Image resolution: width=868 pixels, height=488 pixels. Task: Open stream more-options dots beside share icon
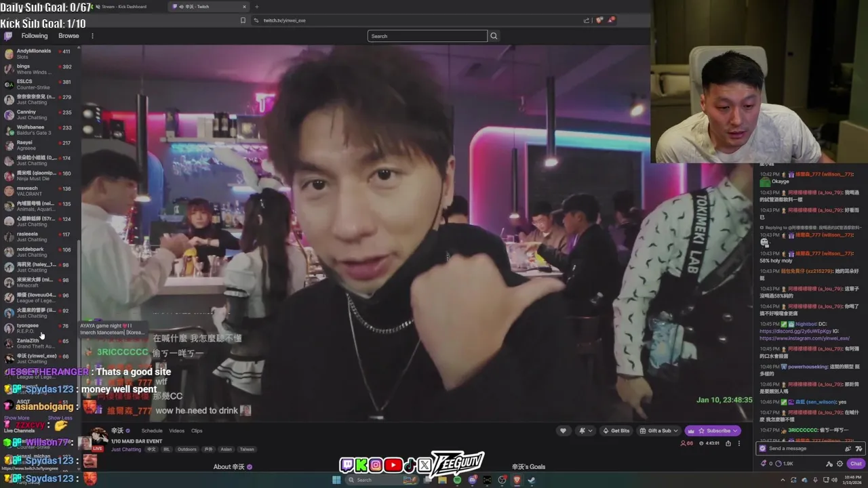pos(739,443)
